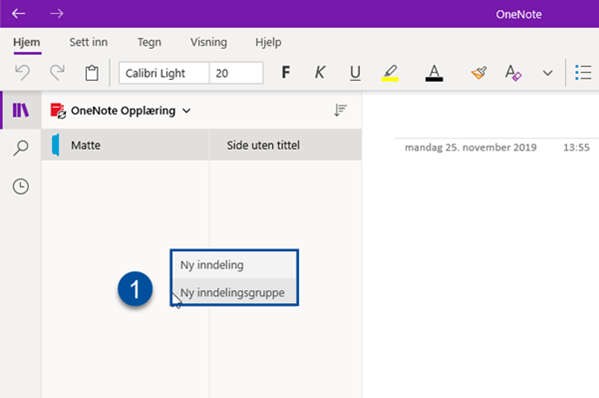This screenshot has height=398, width=599.
Task: Sort pages using the sort icon
Action: (340, 110)
